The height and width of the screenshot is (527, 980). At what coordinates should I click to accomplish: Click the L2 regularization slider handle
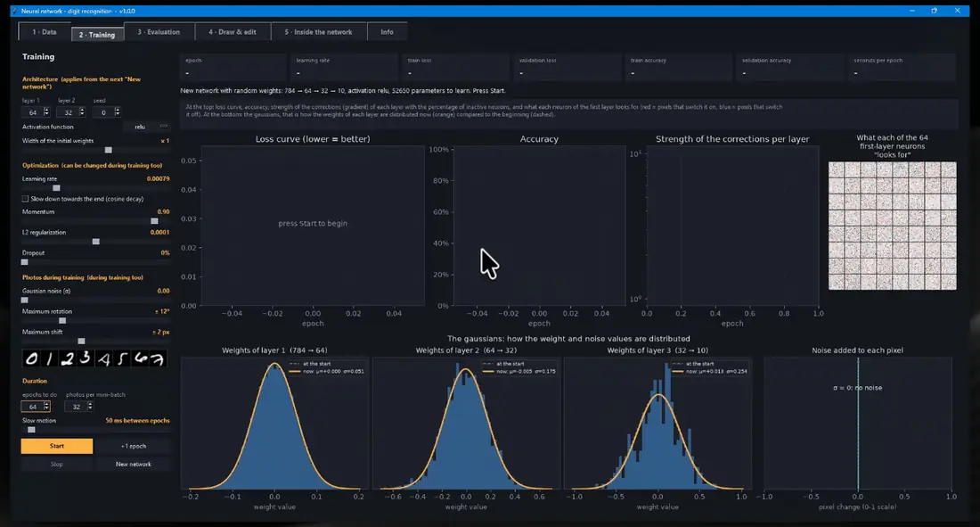[95, 242]
